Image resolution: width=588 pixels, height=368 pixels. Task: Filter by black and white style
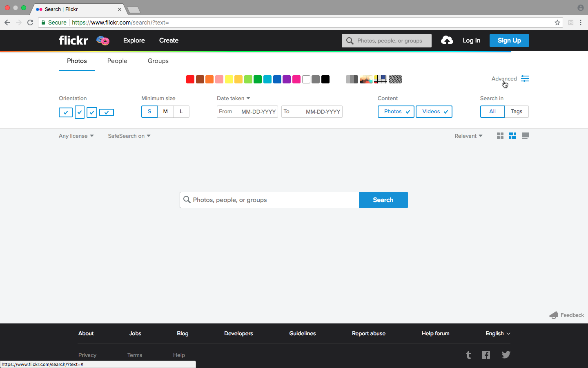[x=352, y=79]
